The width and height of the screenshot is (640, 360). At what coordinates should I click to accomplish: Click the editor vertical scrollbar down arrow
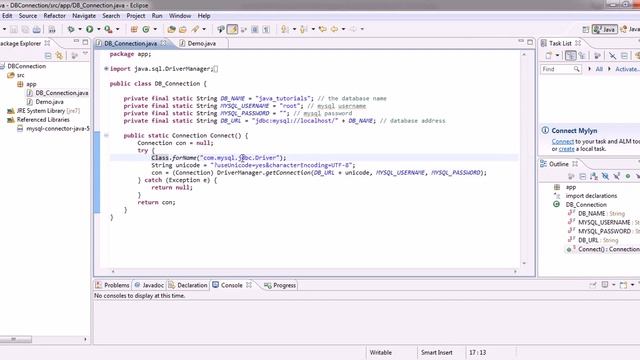pyautogui.click(x=524, y=263)
